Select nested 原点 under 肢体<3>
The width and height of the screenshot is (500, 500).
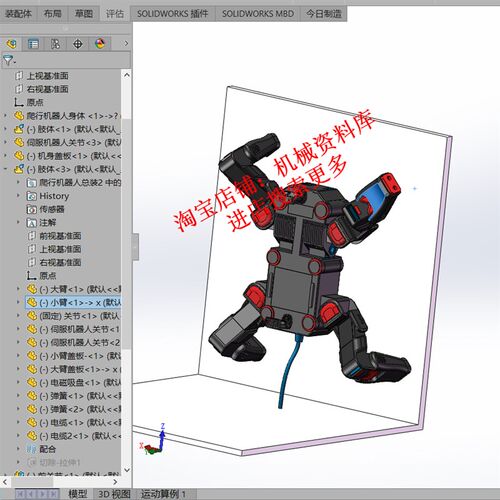[x=48, y=276]
